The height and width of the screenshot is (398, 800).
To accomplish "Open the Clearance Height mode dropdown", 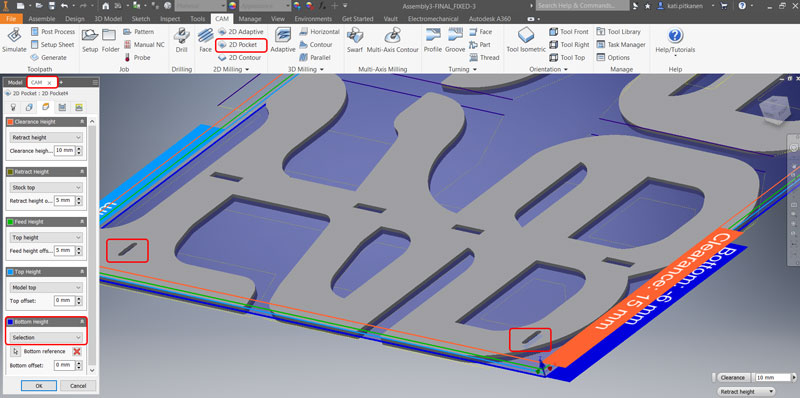I will point(46,137).
